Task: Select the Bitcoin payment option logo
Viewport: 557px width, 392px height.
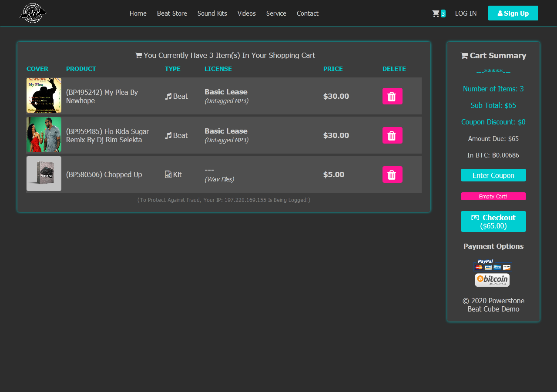Action: [492, 280]
